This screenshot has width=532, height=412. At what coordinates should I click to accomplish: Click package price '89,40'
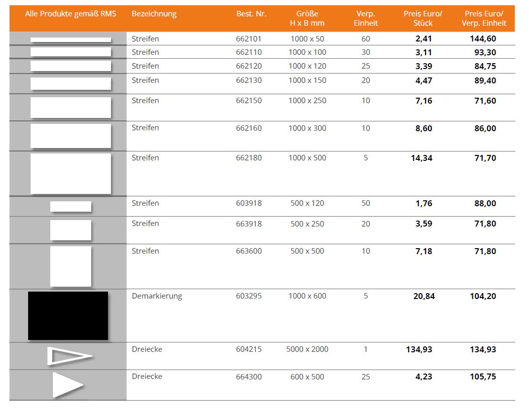click(x=485, y=80)
